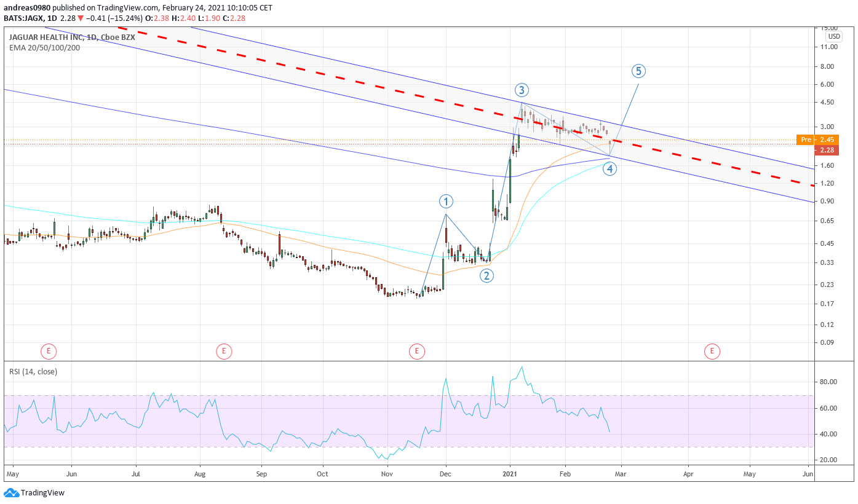The height and width of the screenshot is (504, 858).
Task: Click the EMA 20/50/100/200 indicator legend
Action: [x=45, y=47]
